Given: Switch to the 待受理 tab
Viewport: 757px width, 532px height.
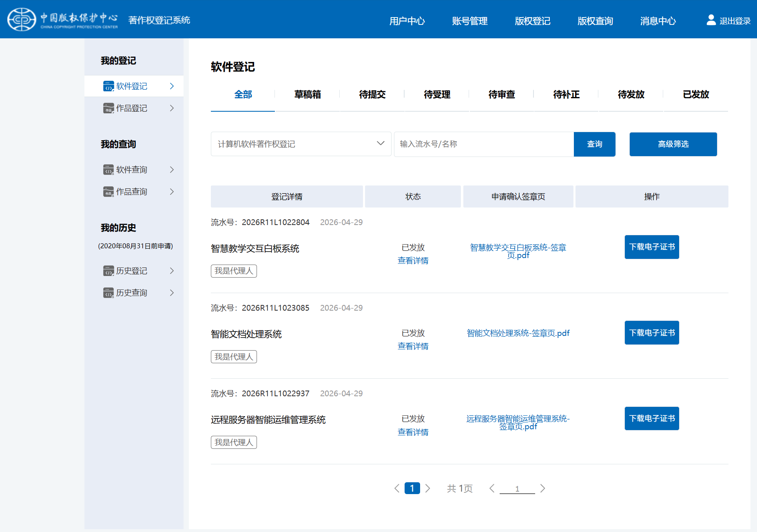Looking at the screenshot, I should [x=437, y=95].
